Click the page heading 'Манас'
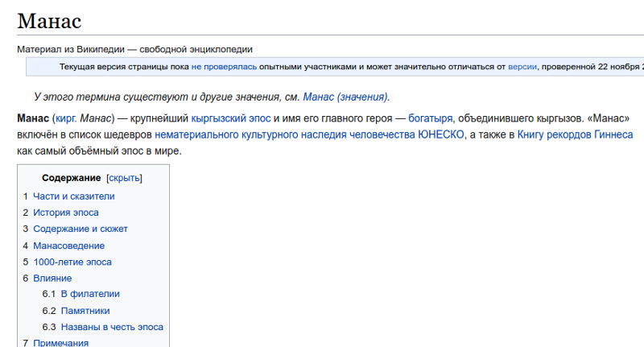Image resolution: width=644 pixels, height=347 pixels. [49, 21]
